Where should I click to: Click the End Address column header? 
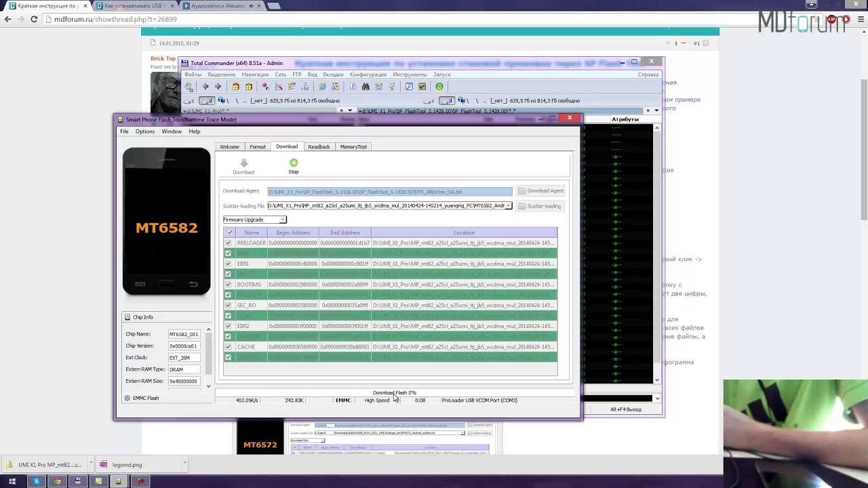tap(345, 232)
